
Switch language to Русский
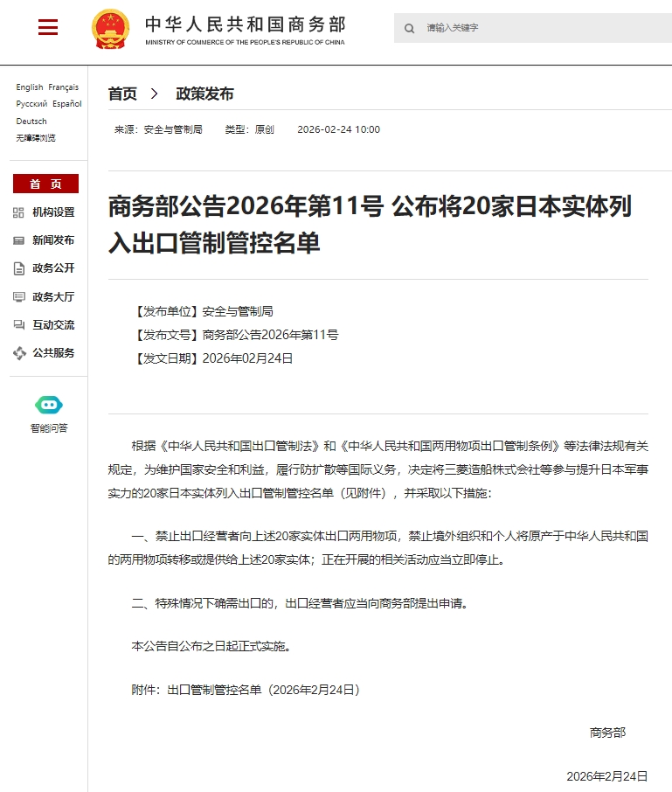(x=31, y=104)
